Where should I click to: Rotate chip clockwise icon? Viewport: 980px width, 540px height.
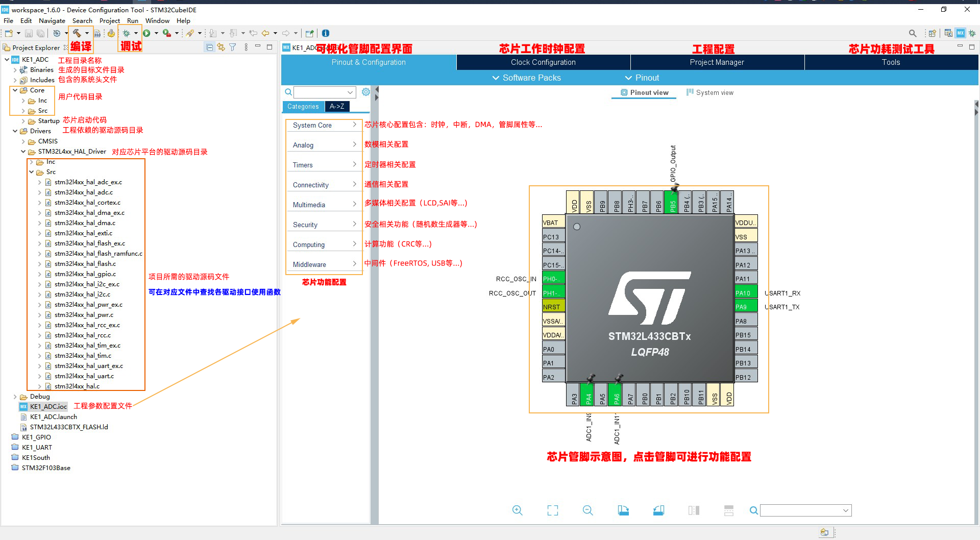click(623, 510)
